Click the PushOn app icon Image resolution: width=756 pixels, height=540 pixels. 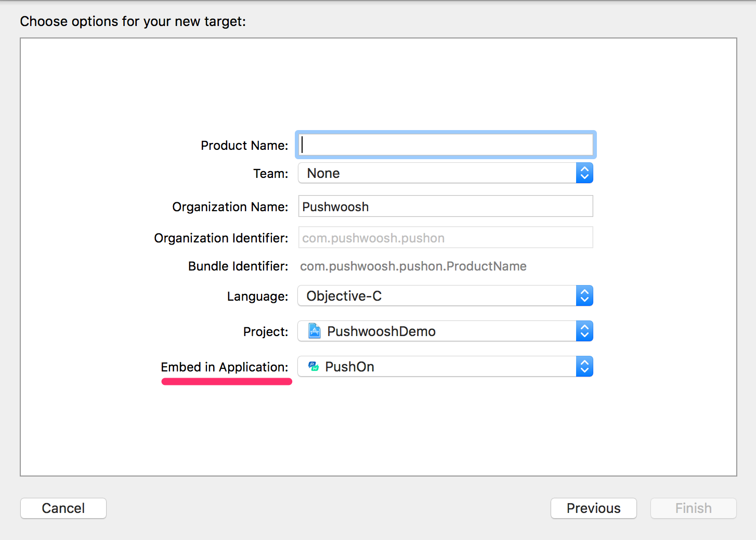[x=314, y=367]
